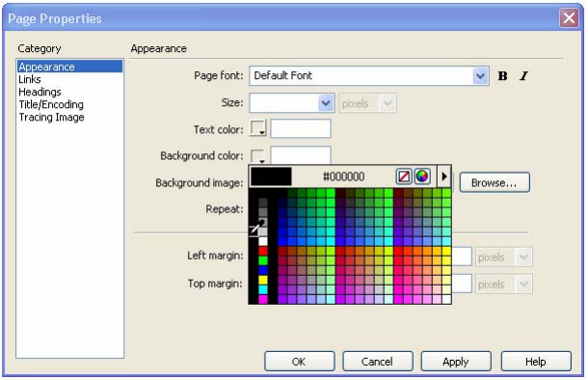Pick the yellow swatch in the basic colors column

click(x=263, y=280)
